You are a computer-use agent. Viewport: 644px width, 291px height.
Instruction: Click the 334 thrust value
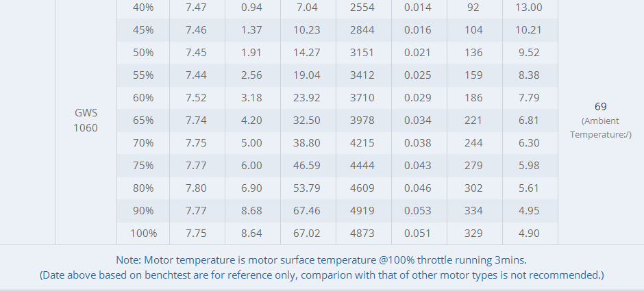pos(473,211)
